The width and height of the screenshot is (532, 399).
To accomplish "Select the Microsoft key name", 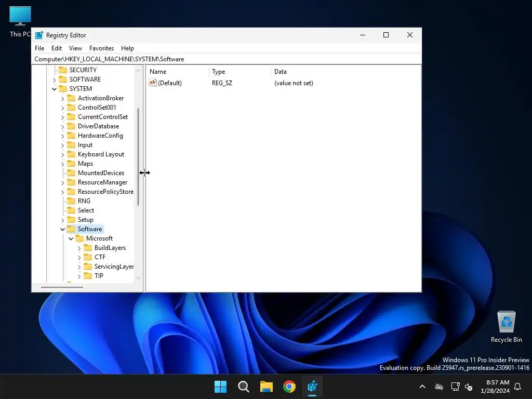I will [99, 238].
